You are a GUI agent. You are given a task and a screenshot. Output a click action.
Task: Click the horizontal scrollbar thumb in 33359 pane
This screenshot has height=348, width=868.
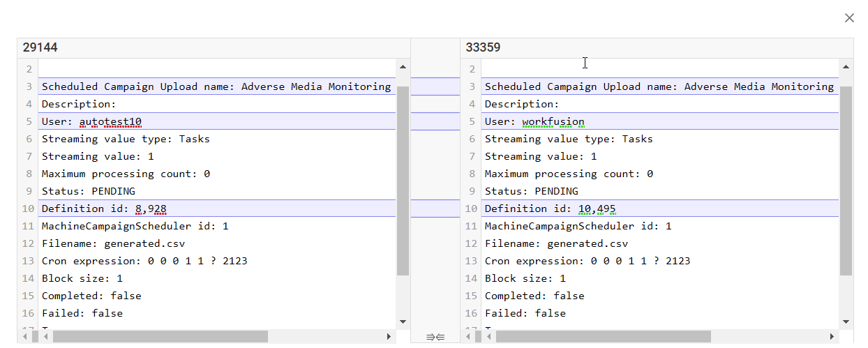tap(603, 336)
